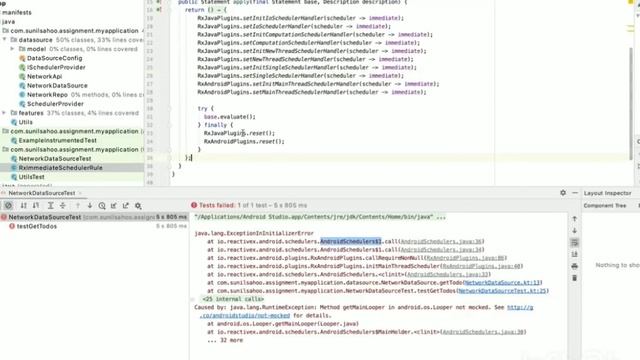Select the java folder in project tree

tap(8, 21)
